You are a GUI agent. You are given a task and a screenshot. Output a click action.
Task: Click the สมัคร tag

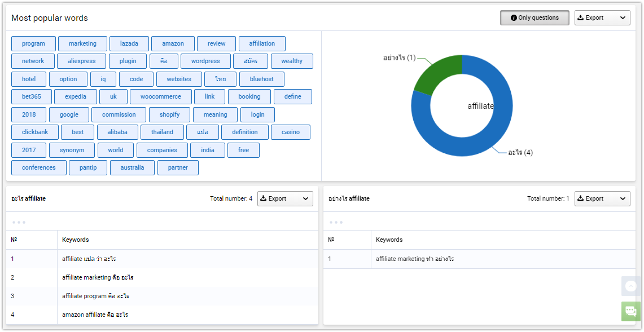(x=251, y=61)
